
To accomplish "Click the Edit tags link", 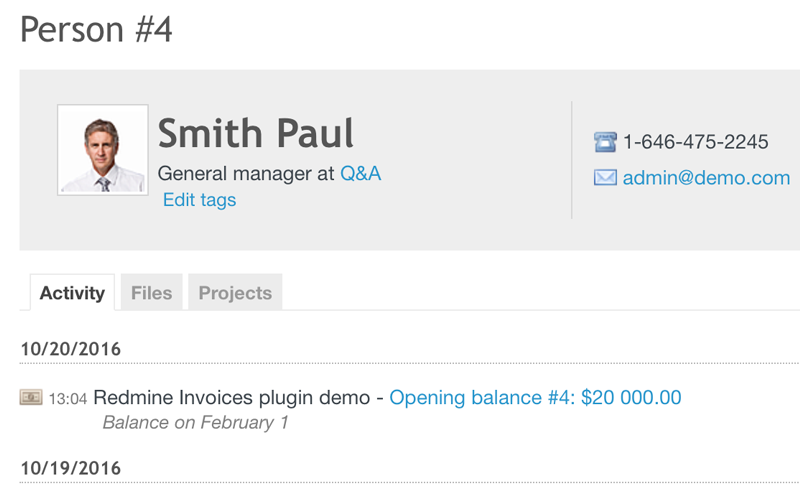I will click(x=199, y=200).
